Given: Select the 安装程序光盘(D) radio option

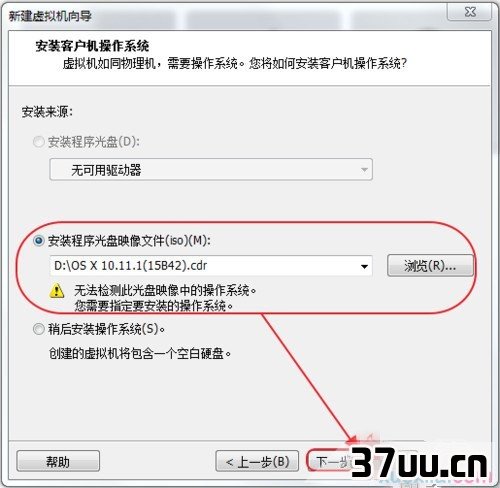Looking at the screenshot, I should coord(38,142).
